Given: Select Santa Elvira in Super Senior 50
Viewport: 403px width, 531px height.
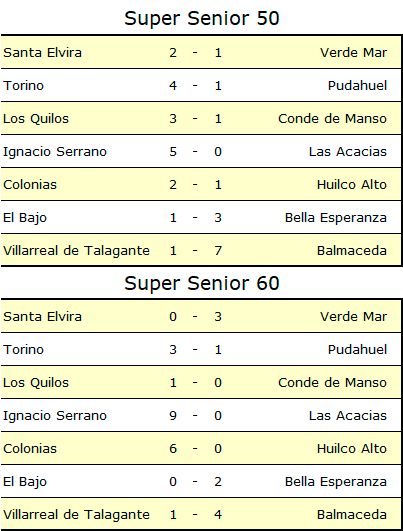Looking at the screenshot, I should click(x=42, y=52).
